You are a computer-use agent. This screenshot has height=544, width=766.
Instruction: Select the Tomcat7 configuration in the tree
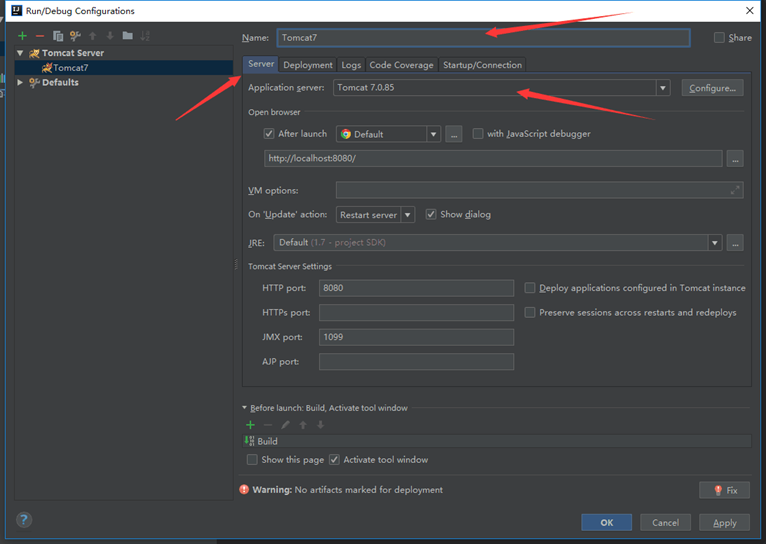click(x=124, y=67)
